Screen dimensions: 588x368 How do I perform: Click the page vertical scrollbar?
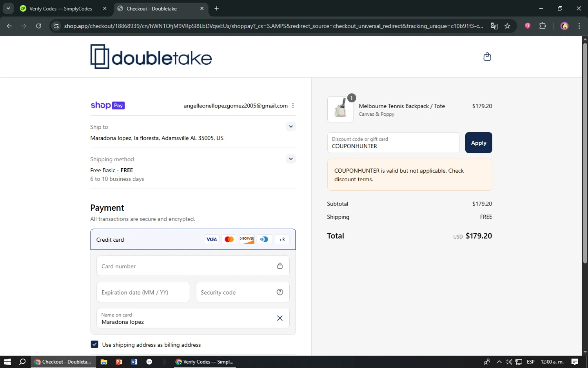point(585,153)
